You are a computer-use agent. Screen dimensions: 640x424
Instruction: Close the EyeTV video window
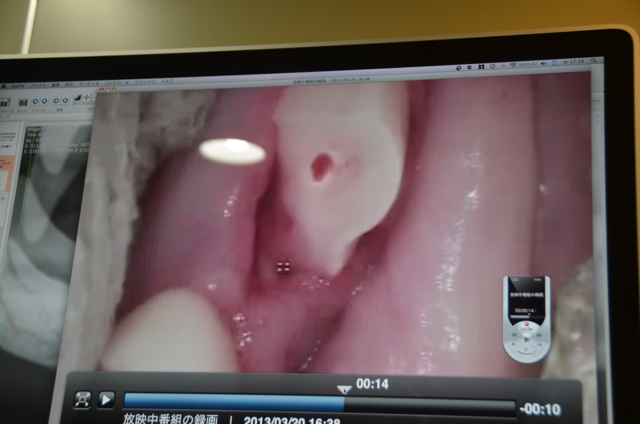102,89
